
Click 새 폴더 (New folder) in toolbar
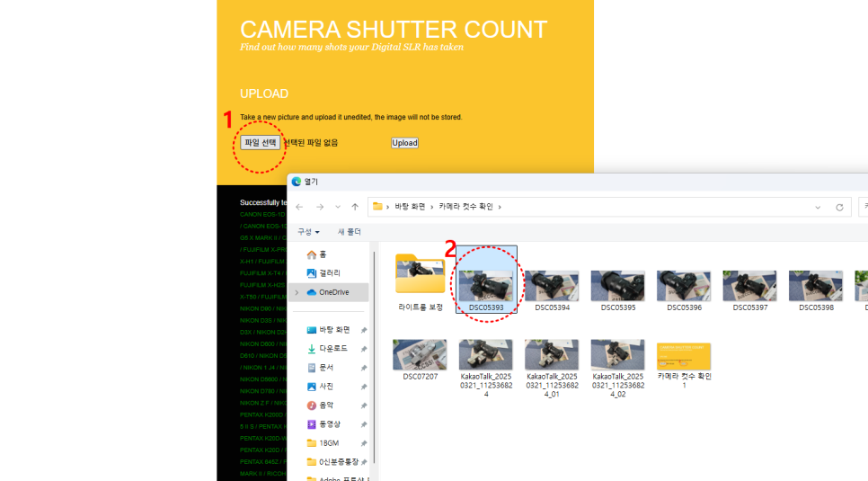[x=348, y=232]
